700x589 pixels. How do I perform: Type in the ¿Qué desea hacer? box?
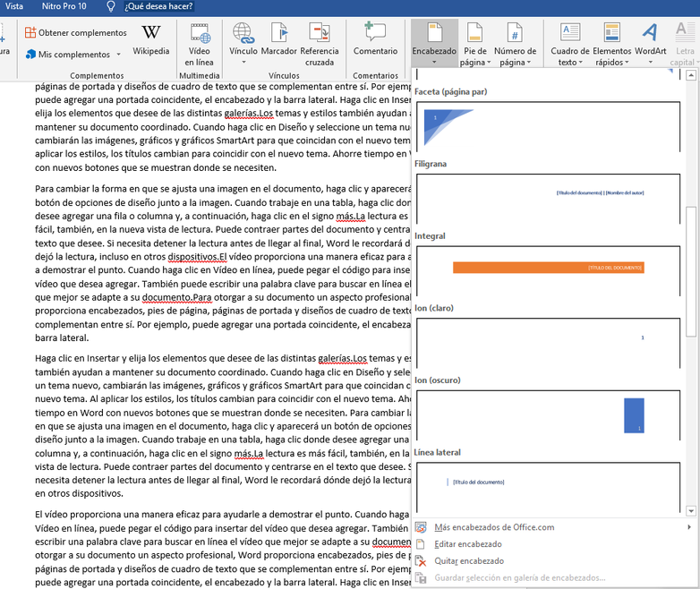click(158, 6)
